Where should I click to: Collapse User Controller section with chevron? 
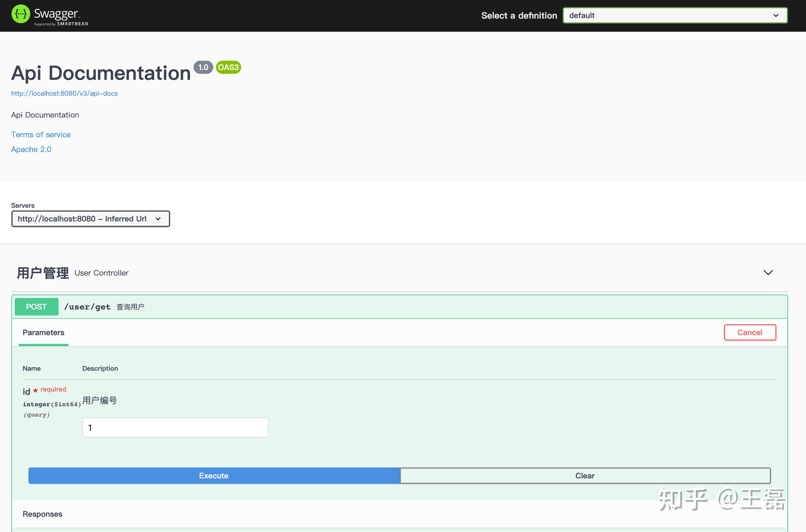point(768,273)
